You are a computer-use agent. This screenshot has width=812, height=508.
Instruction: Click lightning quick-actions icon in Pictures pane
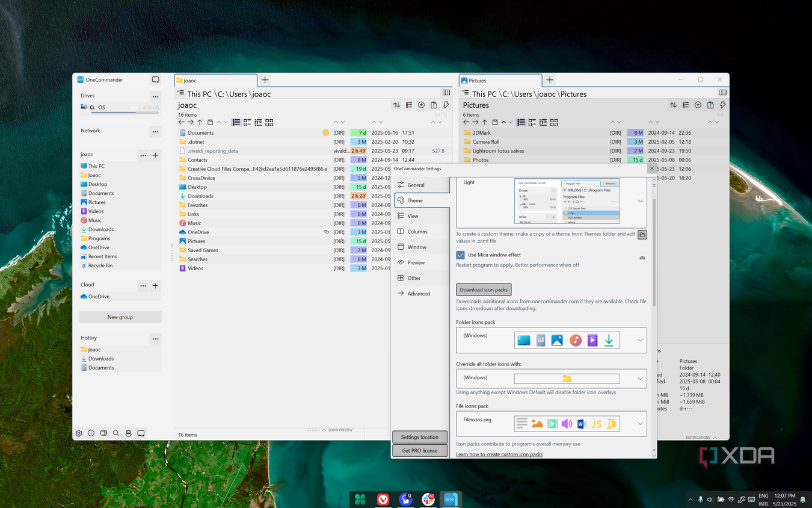click(x=722, y=105)
